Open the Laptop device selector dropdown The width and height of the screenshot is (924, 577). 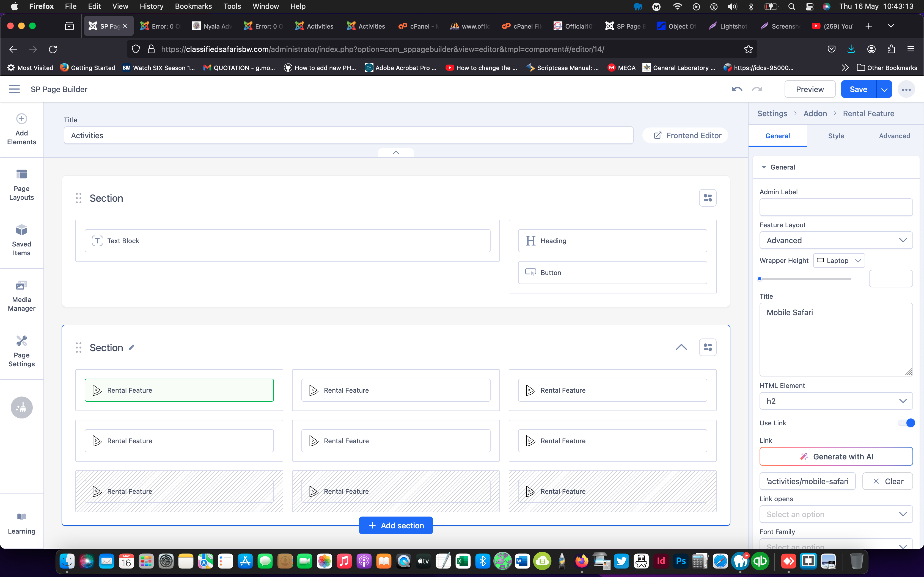[839, 261]
